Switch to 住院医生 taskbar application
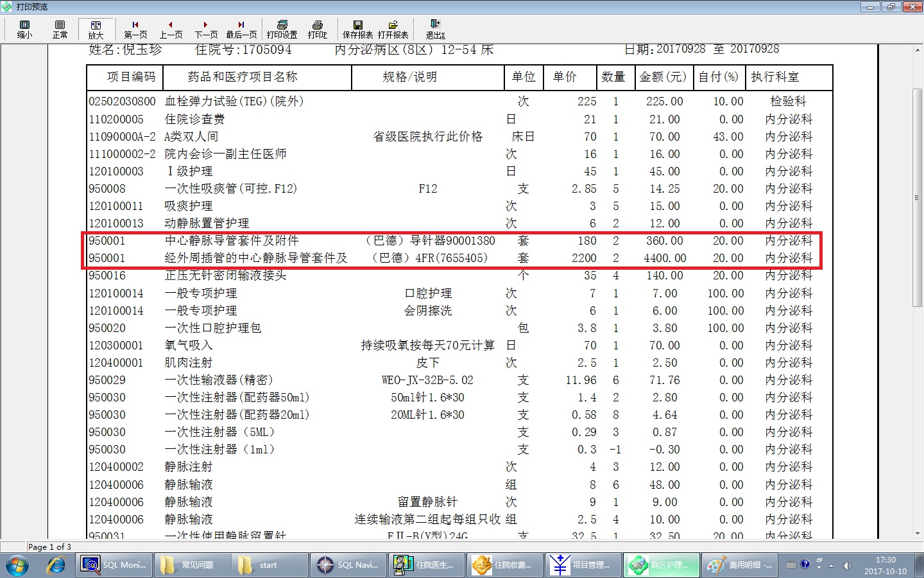The height and width of the screenshot is (578, 924). pos(428,565)
